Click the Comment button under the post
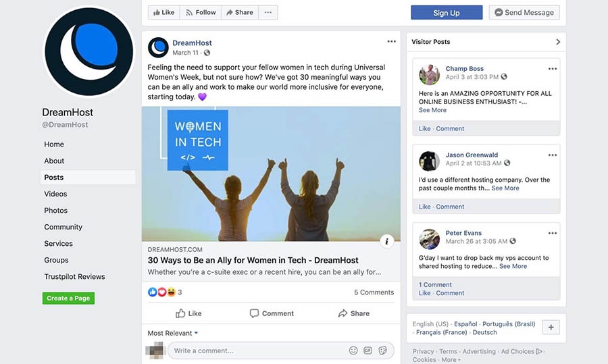Viewport: 608px width, 364px height. (x=272, y=313)
